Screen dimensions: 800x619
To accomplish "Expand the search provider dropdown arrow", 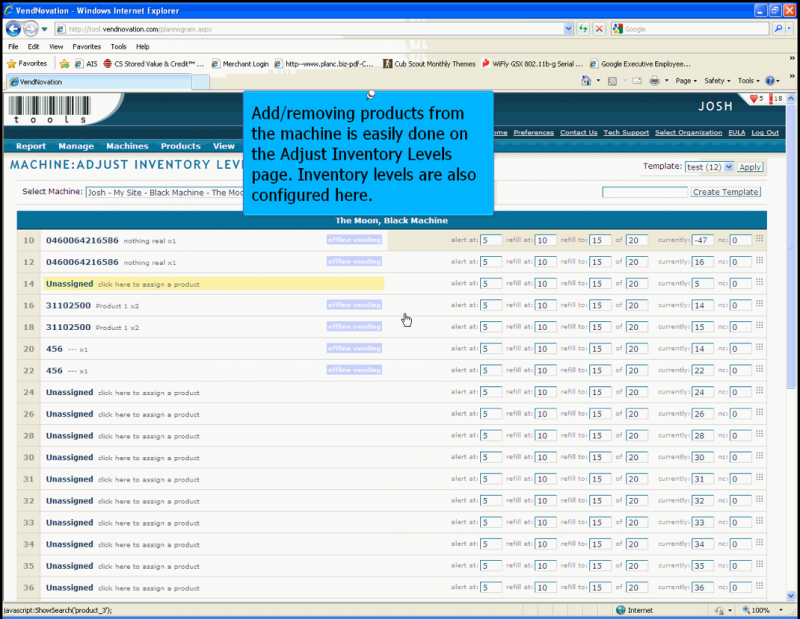I will 789,29.
